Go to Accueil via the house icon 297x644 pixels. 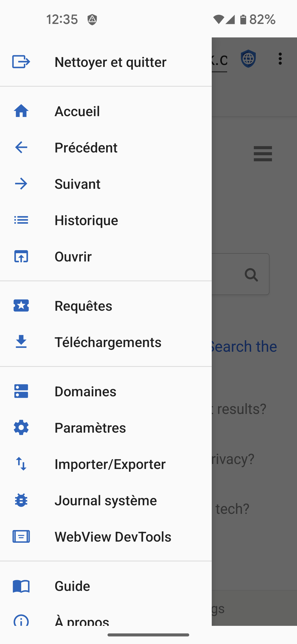tap(21, 111)
